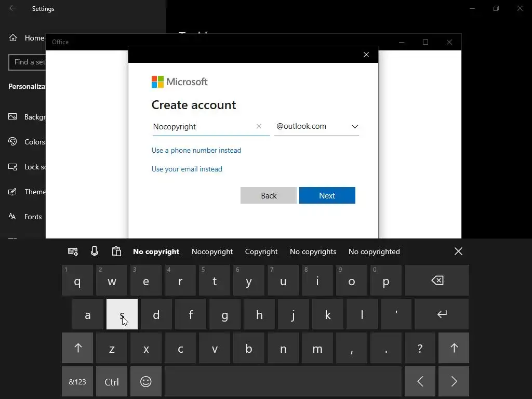
Task: Choose suggestion "No copyrights"
Action: (313, 251)
